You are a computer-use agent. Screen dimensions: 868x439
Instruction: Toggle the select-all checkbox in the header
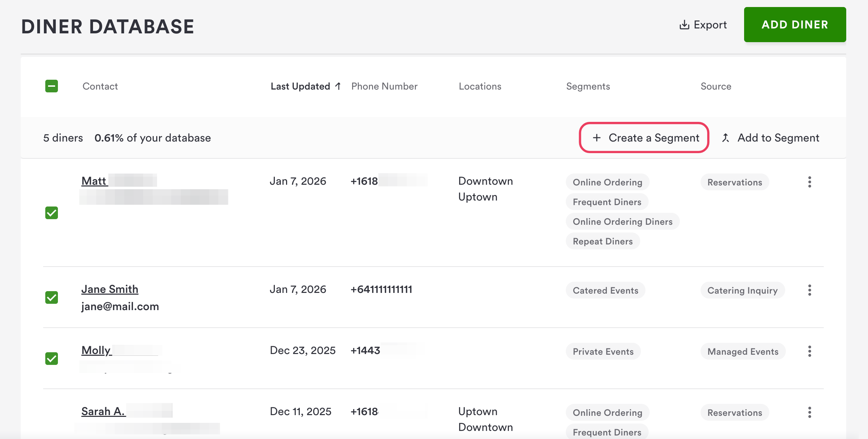pyautogui.click(x=52, y=86)
